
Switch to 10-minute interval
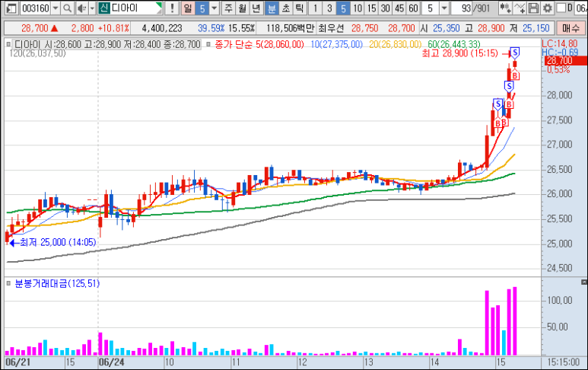coord(358,8)
